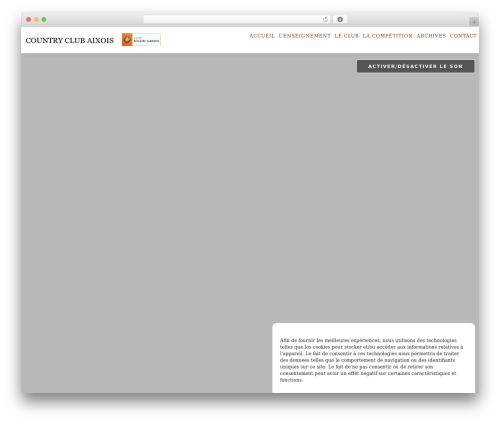Screen dimensions: 500x423
Task: Click the red close window button
Action: [x=29, y=20]
